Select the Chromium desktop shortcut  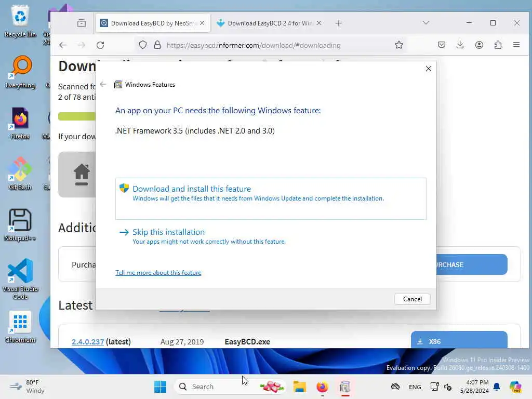pyautogui.click(x=20, y=327)
